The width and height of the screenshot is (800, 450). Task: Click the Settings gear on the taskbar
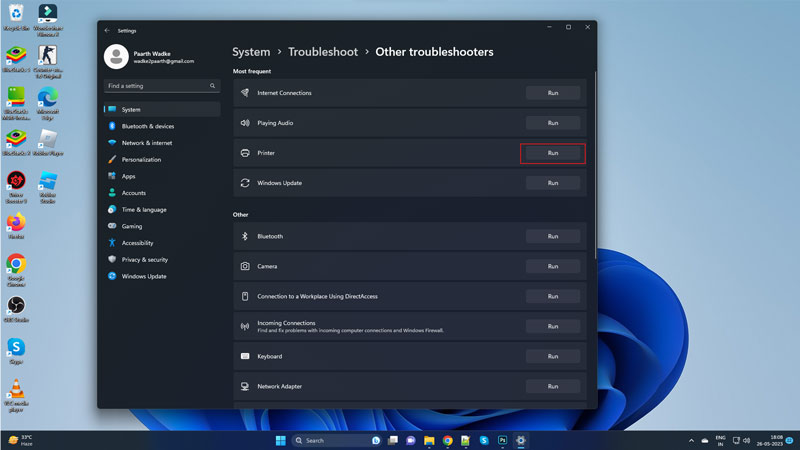(520, 440)
